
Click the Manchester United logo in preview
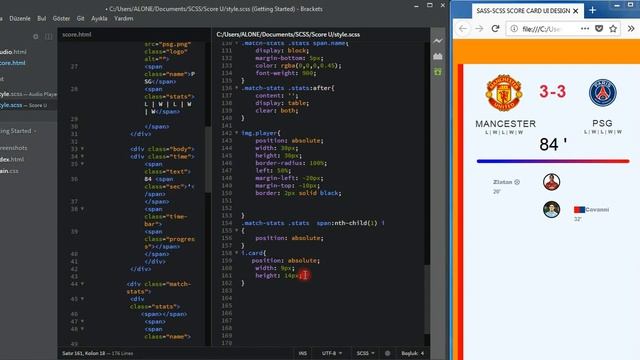point(504,93)
